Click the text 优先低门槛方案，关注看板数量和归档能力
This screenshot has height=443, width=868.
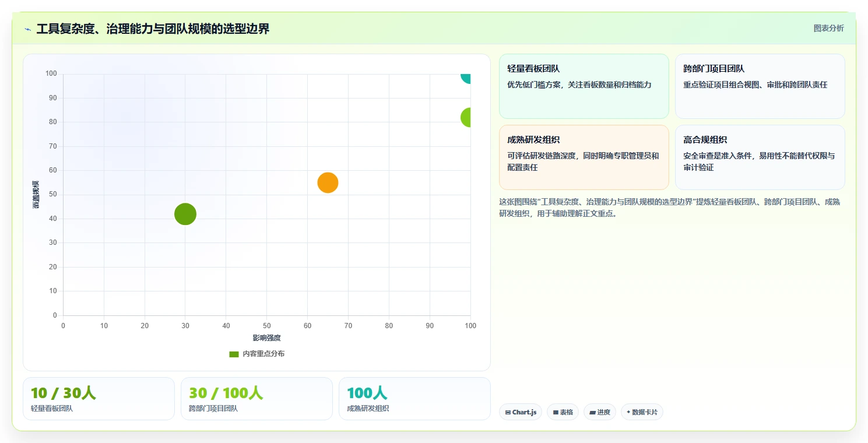click(x=579, y=85)
